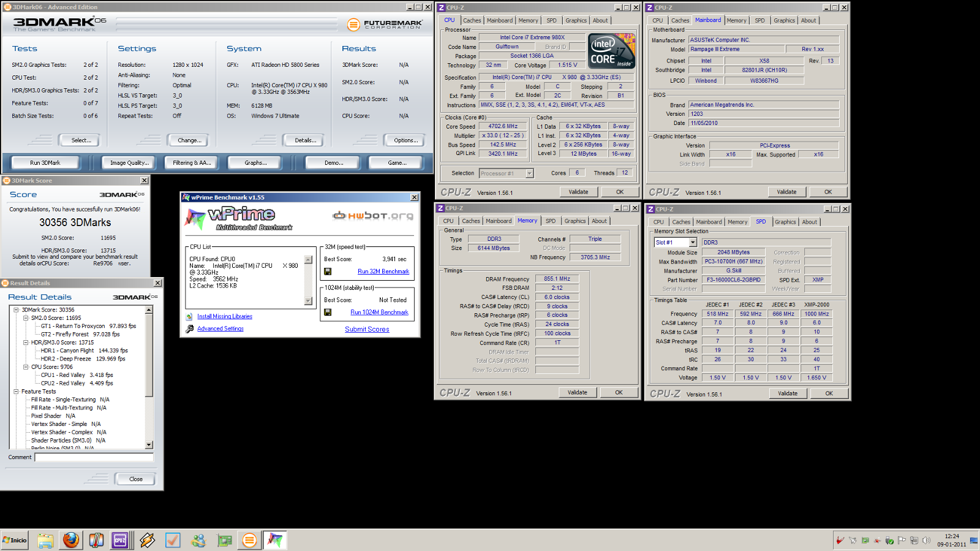Screen dimensions: 980x551
Task: Open the volume speaker tray icon
Action: pos(926,541)
